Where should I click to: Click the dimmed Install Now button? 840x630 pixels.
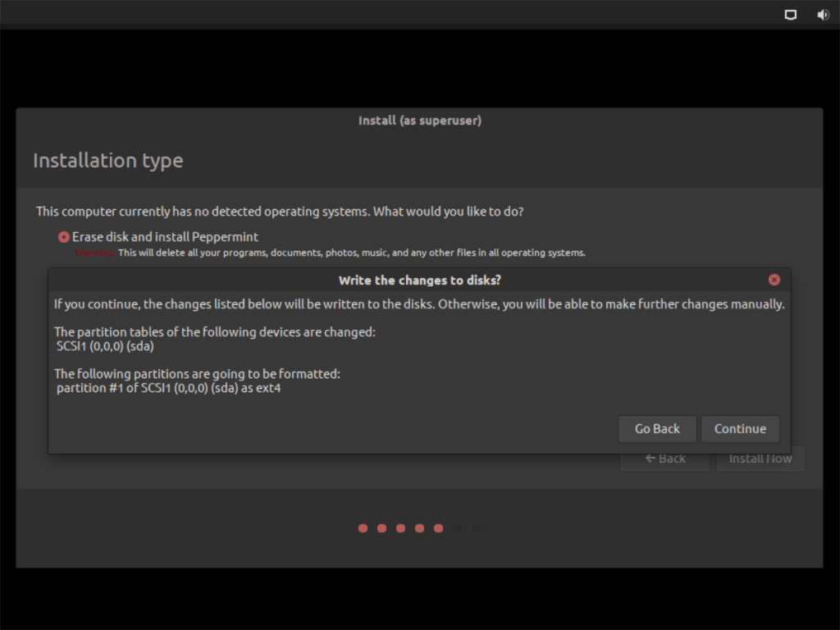(x=760, y=459)
